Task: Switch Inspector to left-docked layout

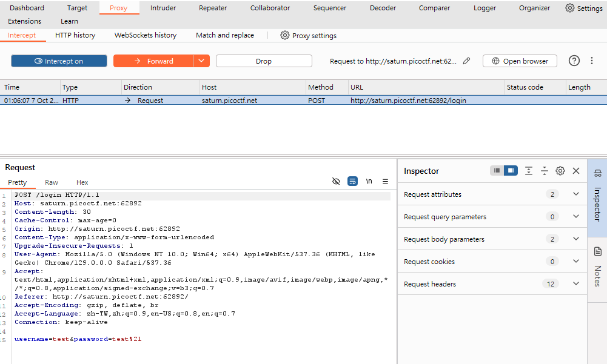Action: coord(497,171)
